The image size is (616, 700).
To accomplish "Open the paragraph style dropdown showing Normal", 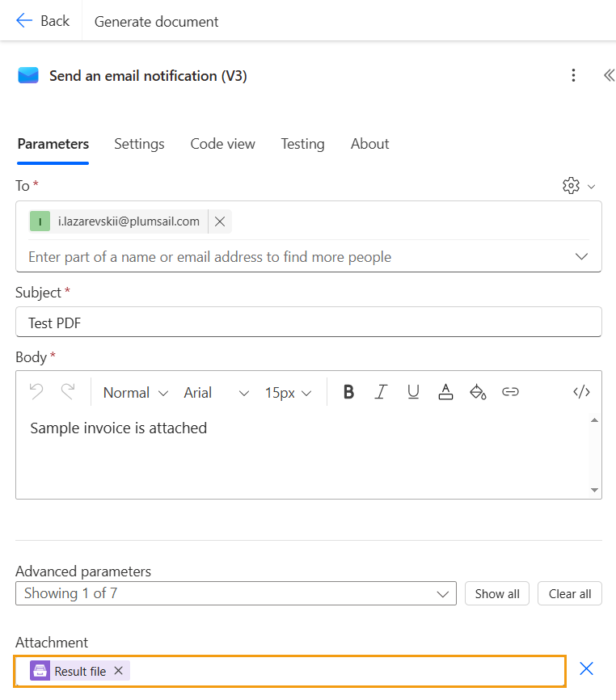I will coord(135,392).
